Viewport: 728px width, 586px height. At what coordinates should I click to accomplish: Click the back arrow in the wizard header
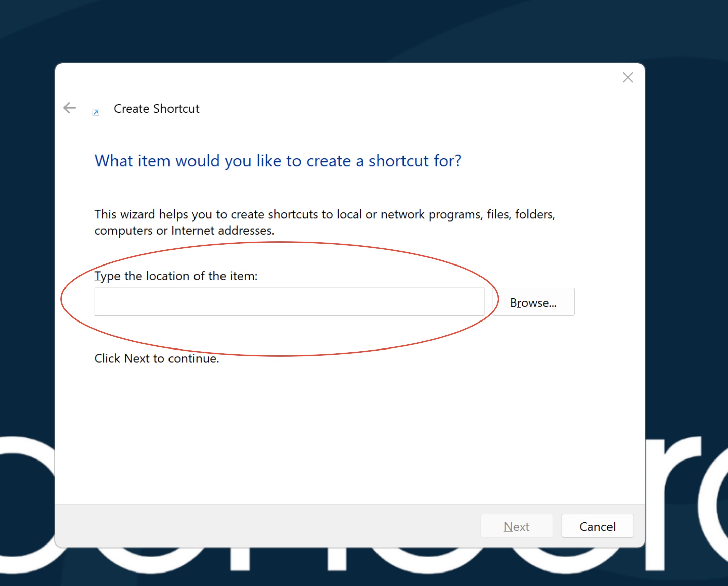click(70, 108)
